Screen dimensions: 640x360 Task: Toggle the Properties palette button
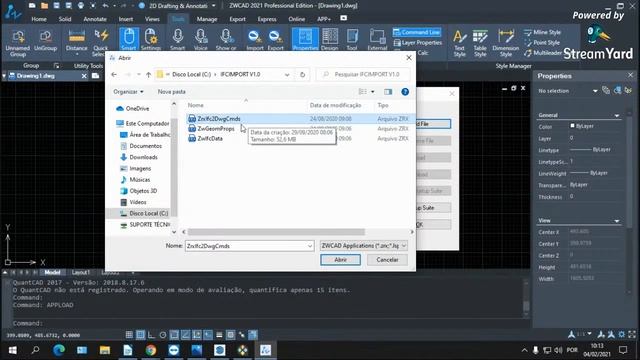pos(305,39)
